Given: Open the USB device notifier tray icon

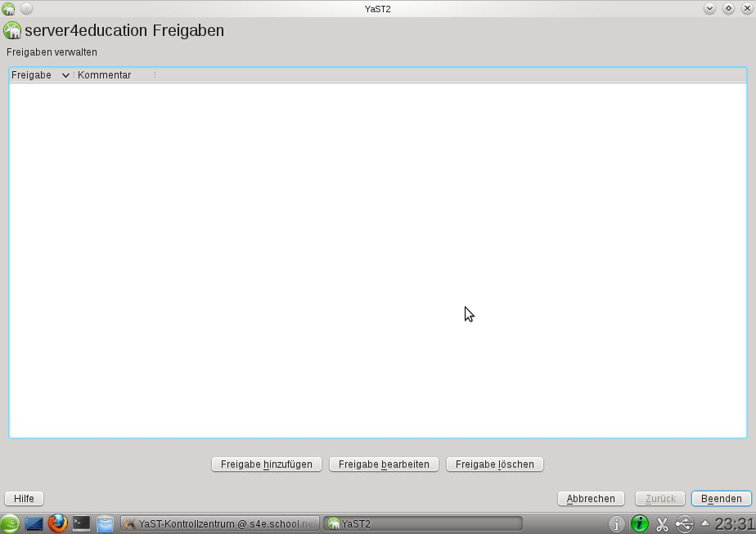Looking at the screenshot, I should click(x=685, y=523).
